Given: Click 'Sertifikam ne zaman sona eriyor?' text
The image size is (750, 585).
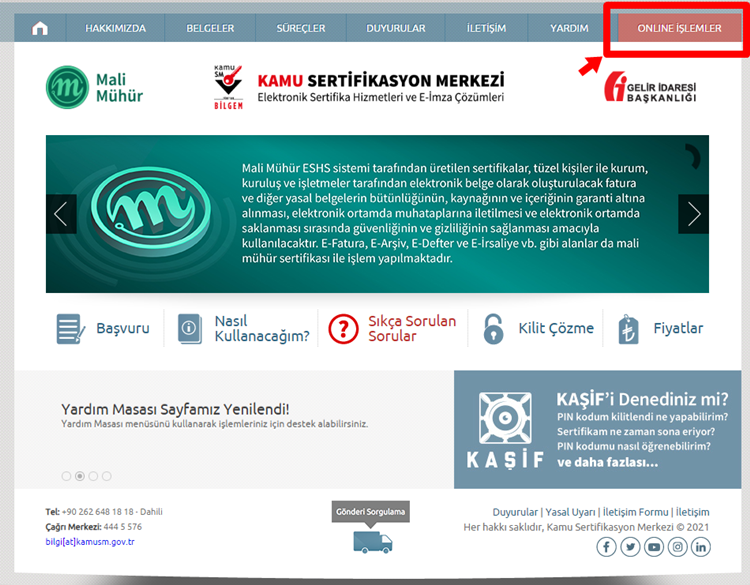Looking at the screenshot, I should [x=636, y=431].
